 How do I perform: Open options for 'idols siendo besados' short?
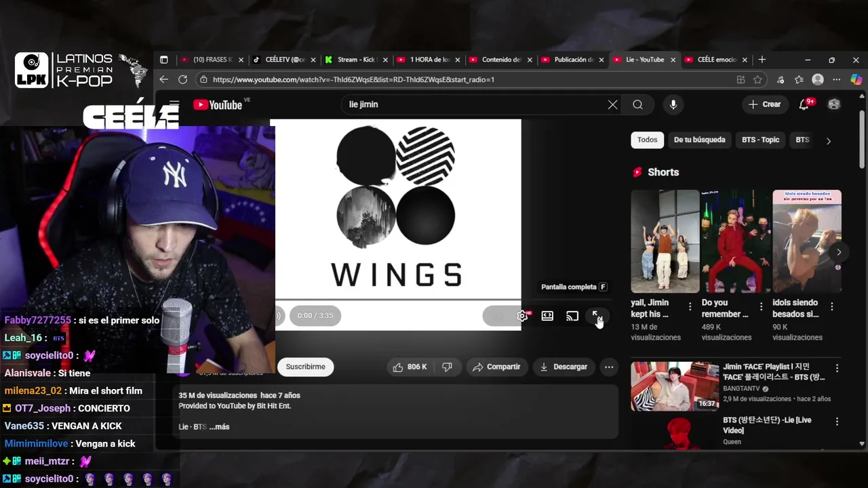coord(831,307)
